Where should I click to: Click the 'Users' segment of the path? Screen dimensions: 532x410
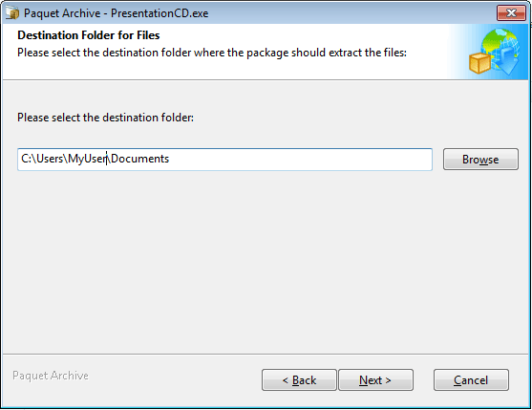(50, 159)
